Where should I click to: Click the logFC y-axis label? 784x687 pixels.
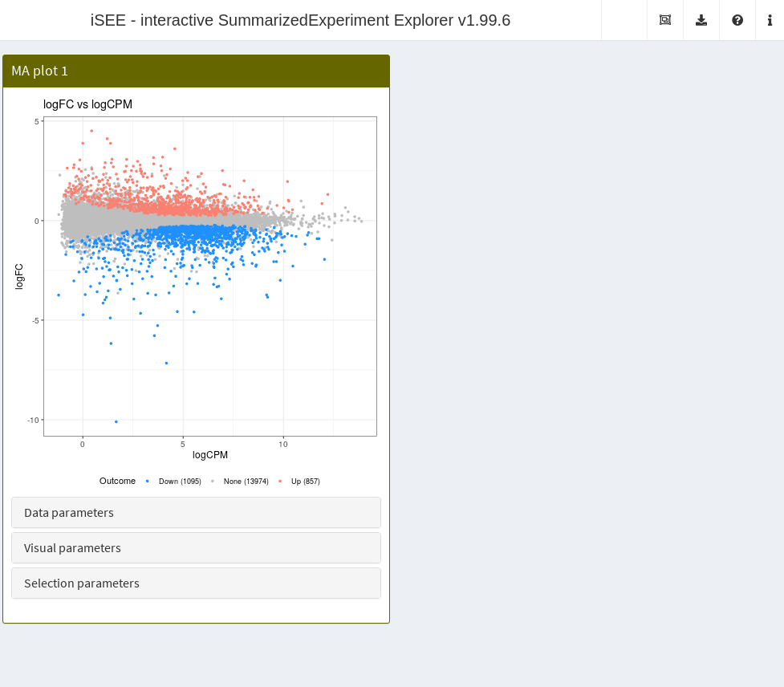pos(20,276)
